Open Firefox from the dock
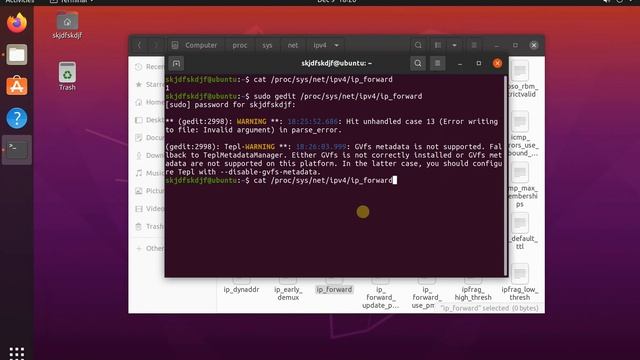 click(x=17, y=23)
